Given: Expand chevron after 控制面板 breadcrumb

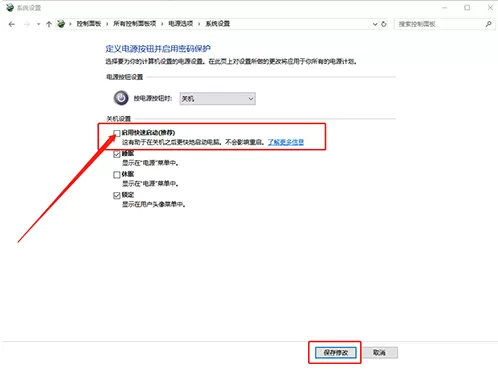Looking at the screenshot, I should pyautogui.click(x=107, y=24).
